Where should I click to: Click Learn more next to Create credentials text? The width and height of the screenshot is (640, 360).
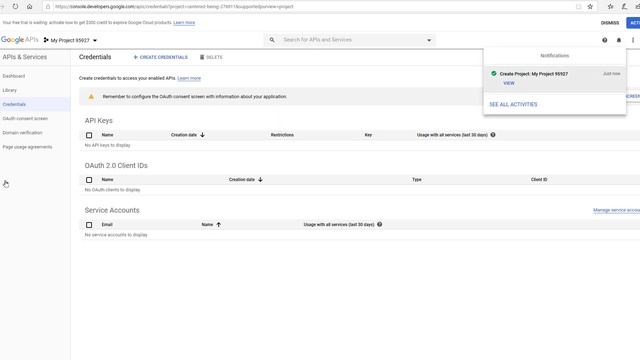point(189,78)
